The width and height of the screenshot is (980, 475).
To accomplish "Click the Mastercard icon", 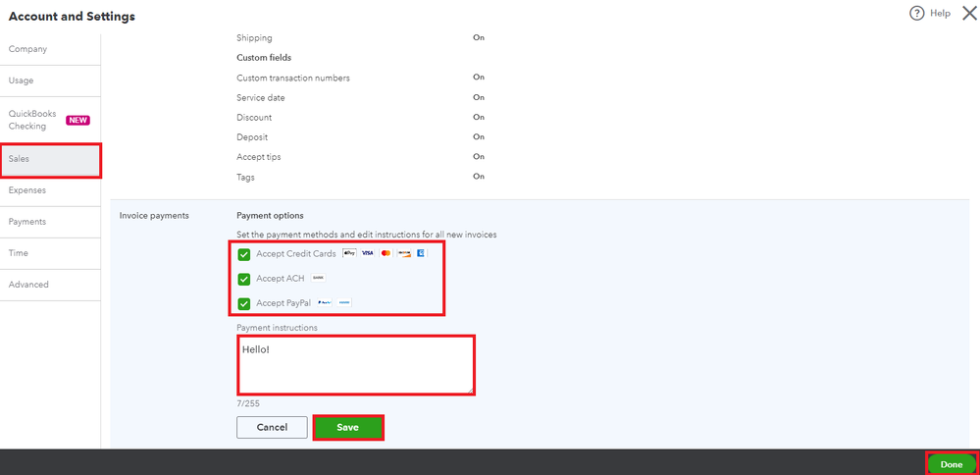I will [386, 253].
